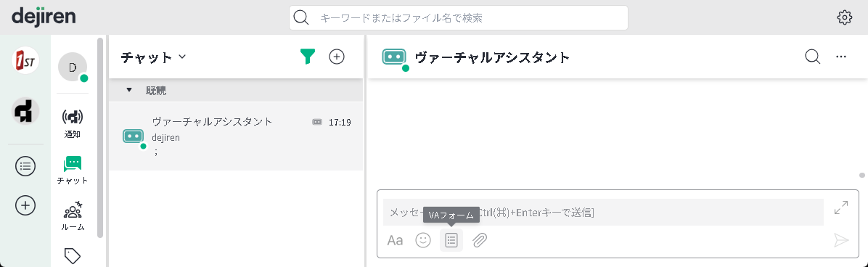868x267 pixels.
Task: Switch to the 通知 tab
Action: [73, 123]
